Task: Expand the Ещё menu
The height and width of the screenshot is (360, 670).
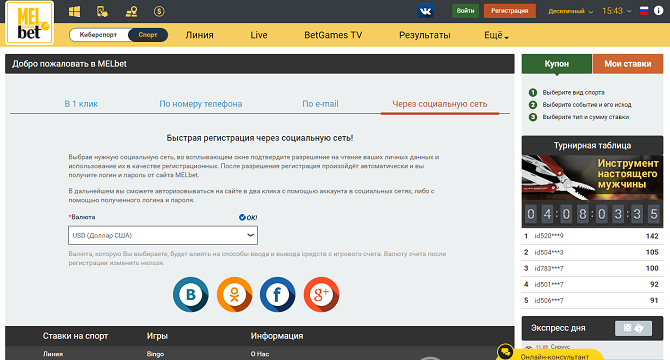Action: 496,35
